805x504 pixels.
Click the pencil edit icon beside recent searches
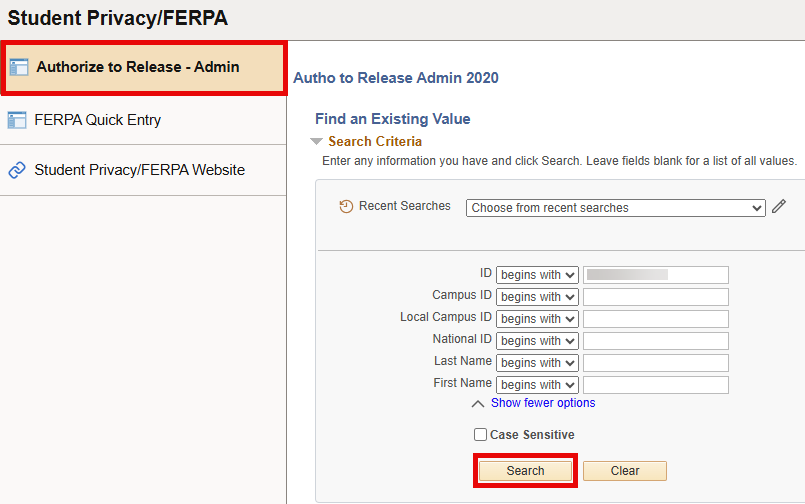[x=780, y=207]
